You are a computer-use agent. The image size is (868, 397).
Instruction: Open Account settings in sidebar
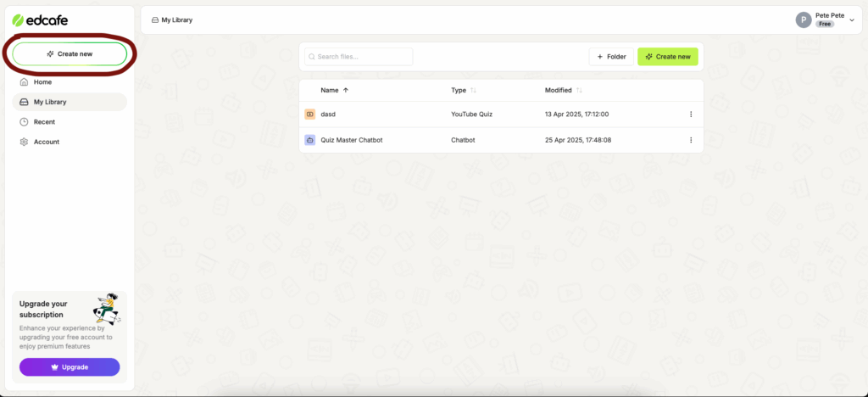70,142
